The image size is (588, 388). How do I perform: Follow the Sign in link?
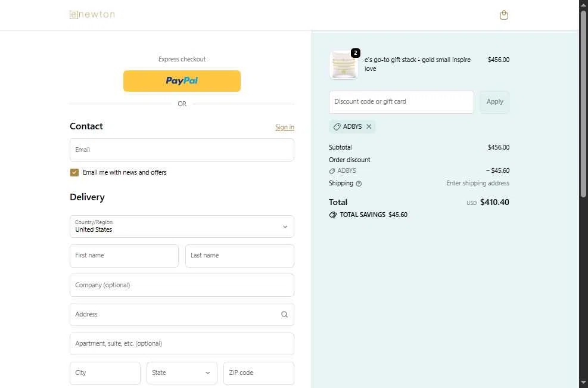(x=285, y=127)
